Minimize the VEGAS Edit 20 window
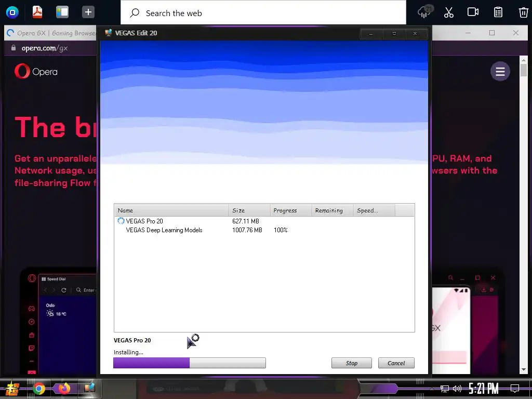The width and height of the screenshot is (532, 399). 371,34
